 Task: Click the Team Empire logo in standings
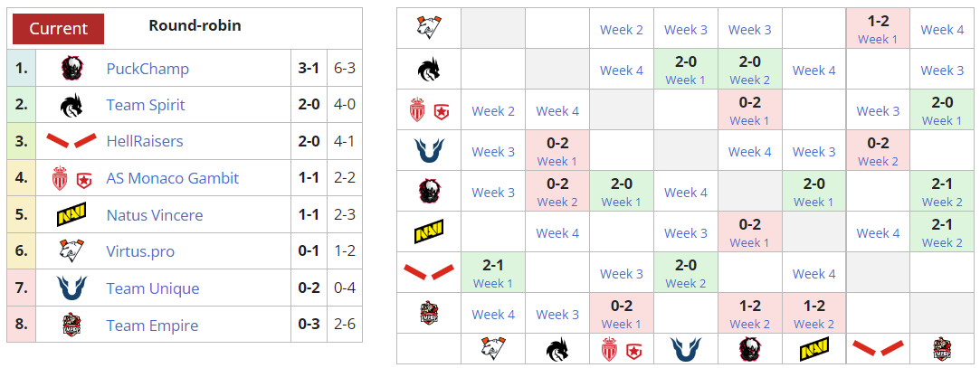click(x=71, y=326)
